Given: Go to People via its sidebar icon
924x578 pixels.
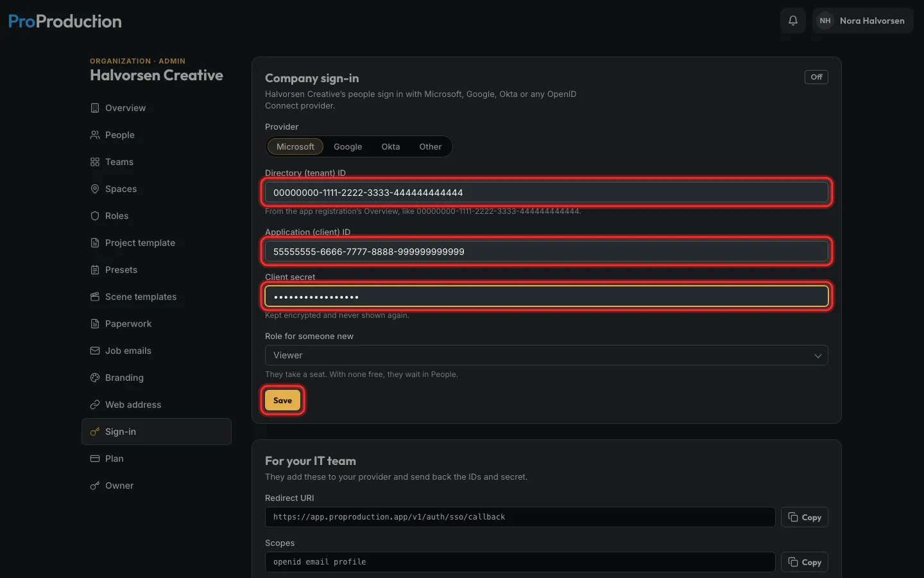Looking at the screenshot, I should click(x=95, y=135).
